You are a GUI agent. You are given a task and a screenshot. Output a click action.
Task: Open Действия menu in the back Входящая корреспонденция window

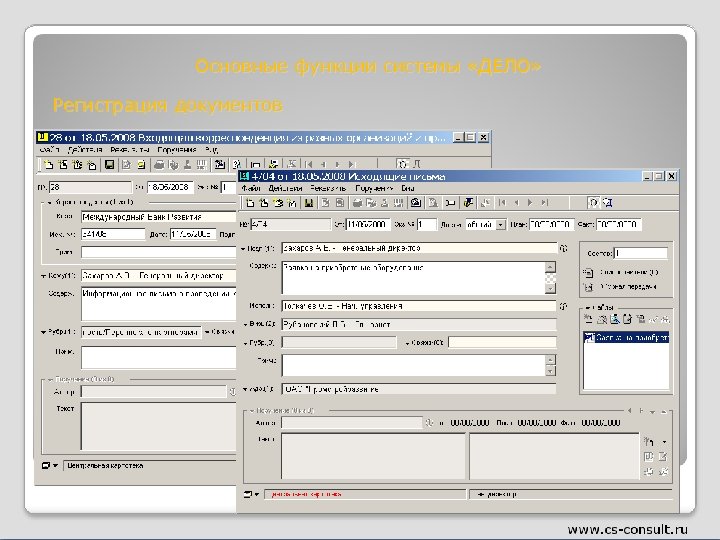tap(85, 150)
